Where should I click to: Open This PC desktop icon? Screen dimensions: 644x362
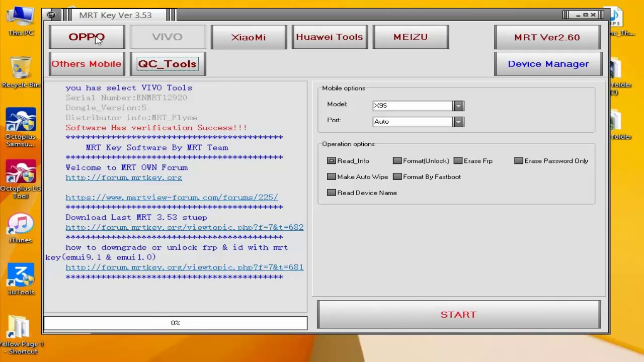[x=21, y=22]
